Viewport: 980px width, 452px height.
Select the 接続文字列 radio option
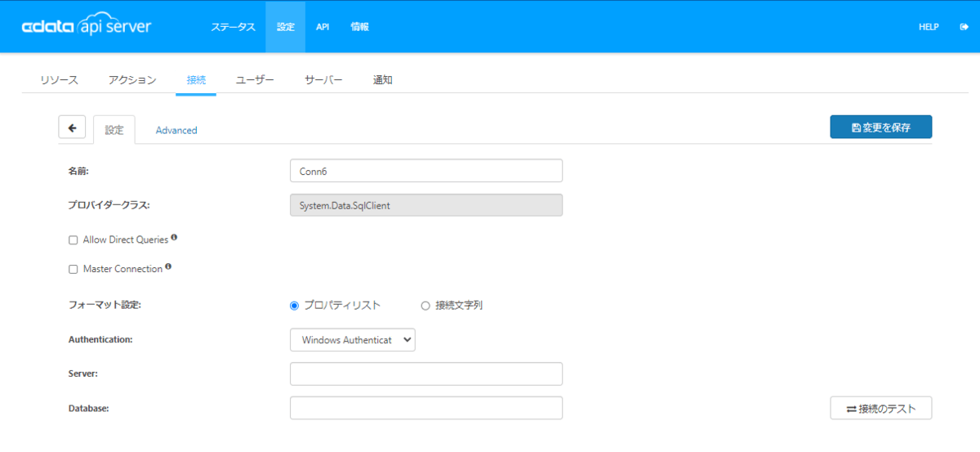tap(425, 306)
